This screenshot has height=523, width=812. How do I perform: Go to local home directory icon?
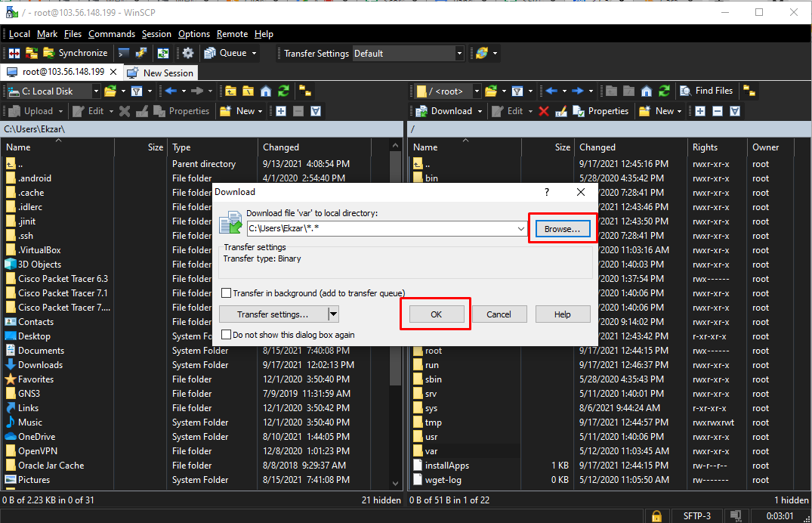[x=266, y=91]
